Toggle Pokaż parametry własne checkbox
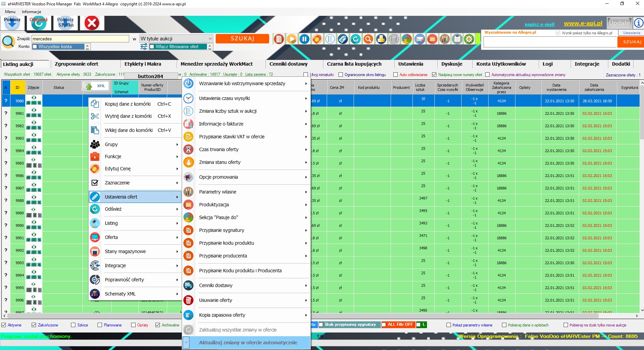 (x=449, y=325)
